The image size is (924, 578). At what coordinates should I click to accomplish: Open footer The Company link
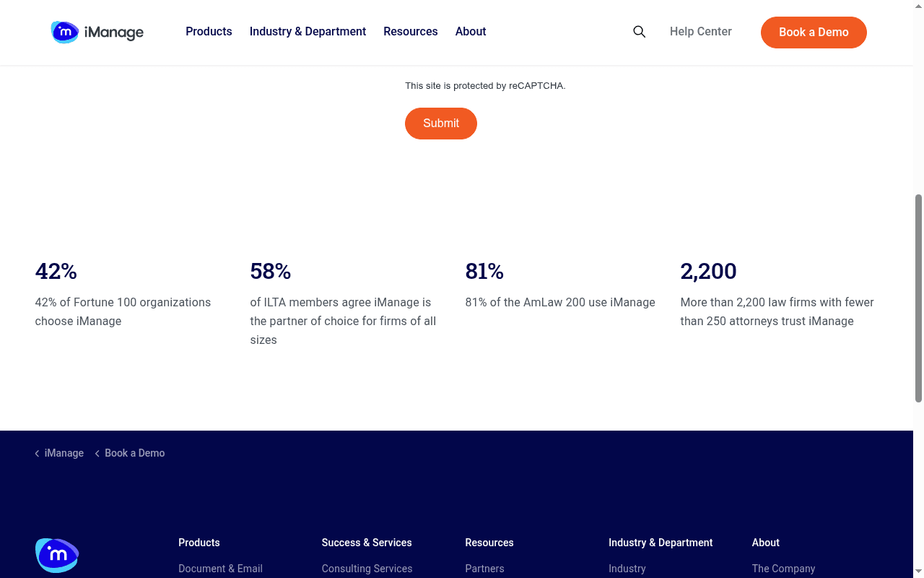point(783,569)
